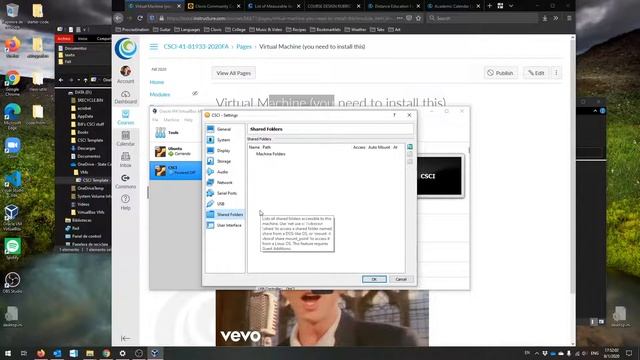This screenshot has height=360, width=640.
Task: Collapse the Canvas global navigation arrow
Action: 125,338
